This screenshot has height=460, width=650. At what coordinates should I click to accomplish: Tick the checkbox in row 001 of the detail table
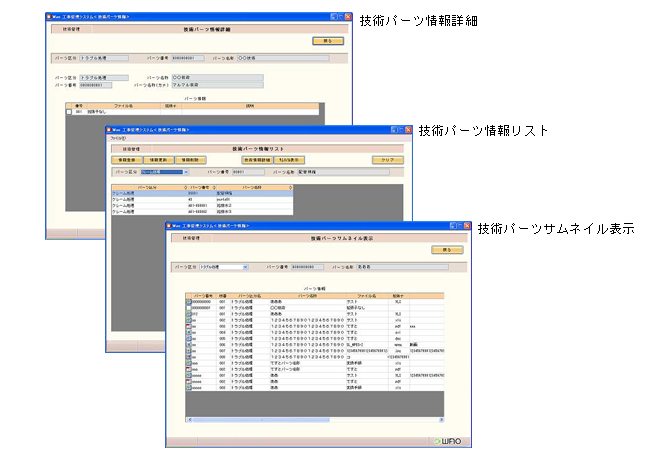(x=69, y=112)
